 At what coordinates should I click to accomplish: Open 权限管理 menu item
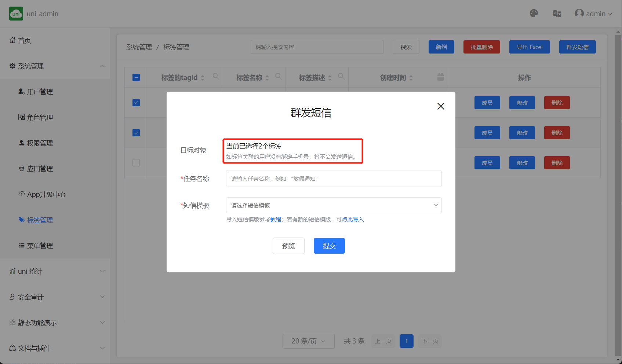(x=55, y=143)
